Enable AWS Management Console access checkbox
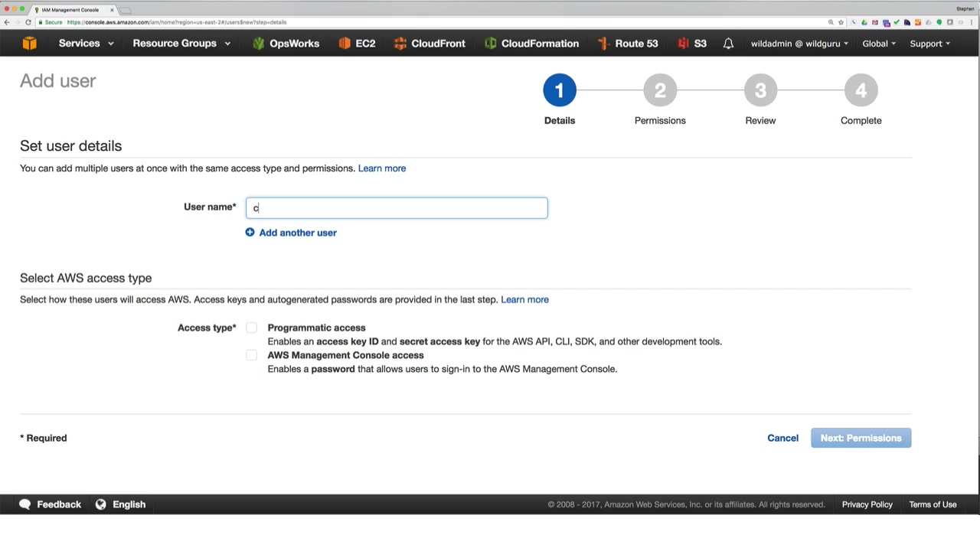Image resolution: width=980 pixels, height=551 pixels. pos(251,355)
